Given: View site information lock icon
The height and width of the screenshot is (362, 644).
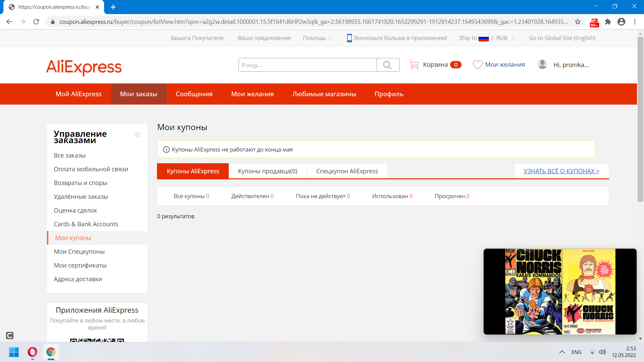Looking at the screenshot, I should point(53,22).
